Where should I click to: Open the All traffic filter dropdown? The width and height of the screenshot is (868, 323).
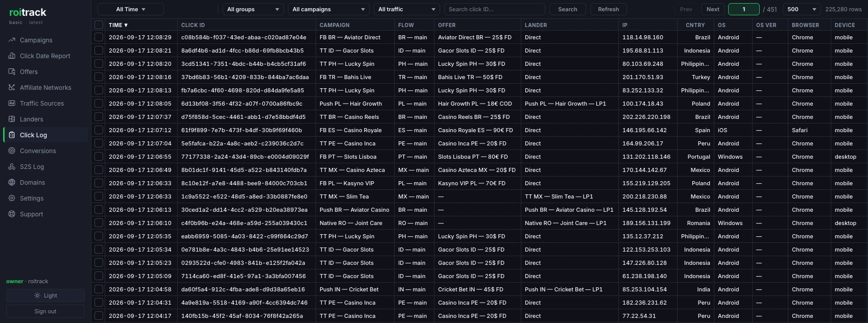[407, 9]
